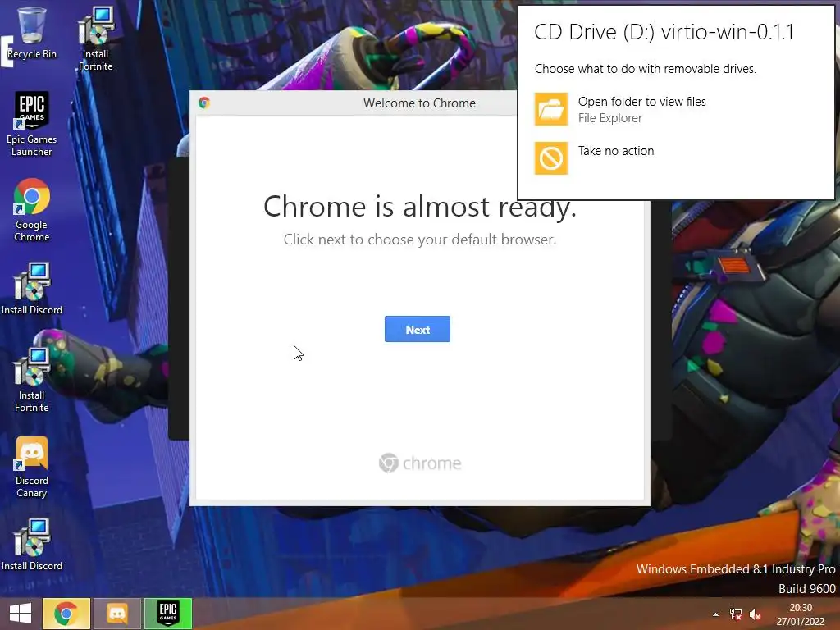Select the Discord Canary desktop shortcut

click(x=32, y=467)
